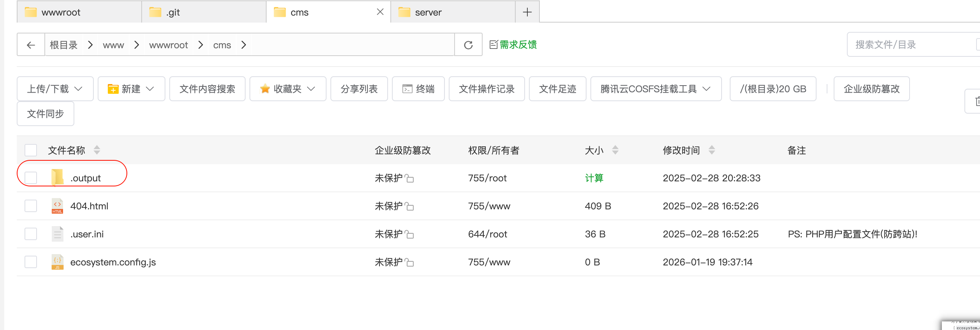The width and height of the screenshot is (980, 330).
Task: Navigate to wwwroot in breadcrumb
Action: pyautogui.click(x=169, y=45)
